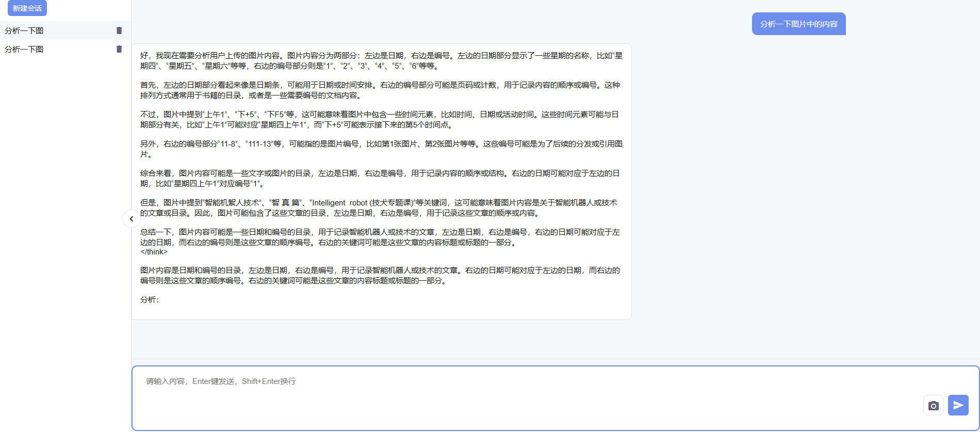This screenshot has height=432, width=980.
Task: Click the paragraph beginning with 总结一下
Action: (381, 237)
